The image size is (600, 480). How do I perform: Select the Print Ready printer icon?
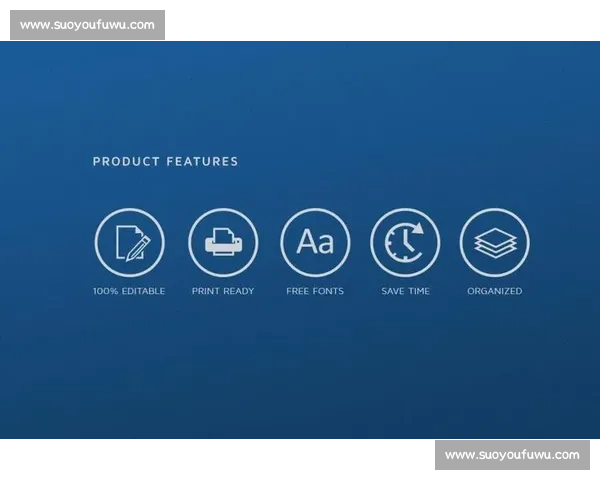pyautogui.click(x=223, y=243)
